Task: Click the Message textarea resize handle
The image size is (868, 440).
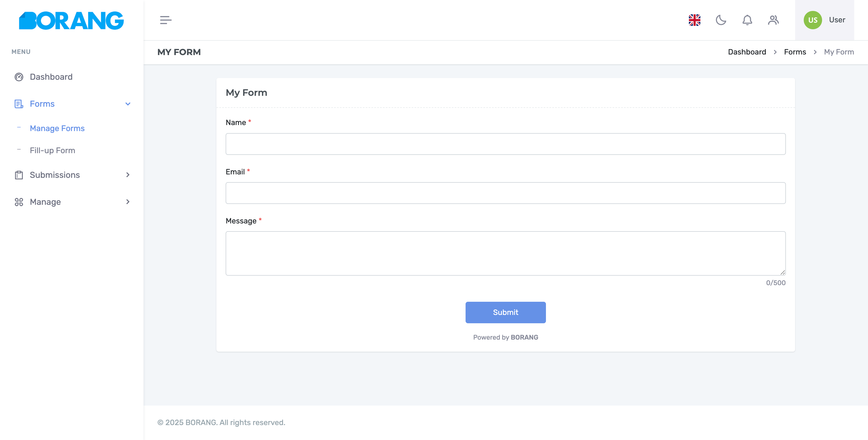Action: (782, 272)
